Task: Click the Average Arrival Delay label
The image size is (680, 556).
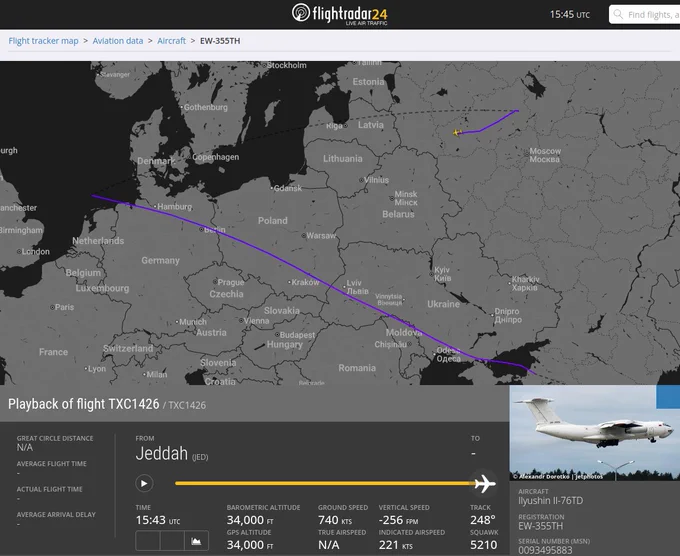Action: 56,514
